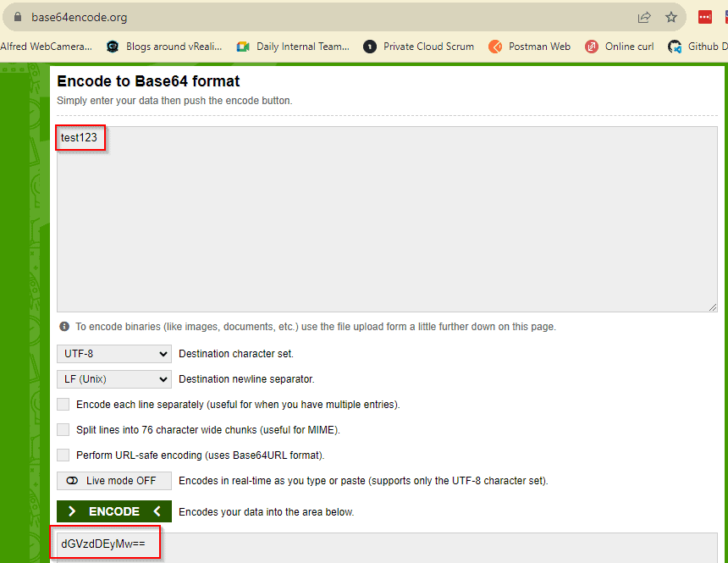Open the LF (Unix) newline separator dropdown
The height and width of the screenshot is (563, 728).
click(x=114, y=379)
